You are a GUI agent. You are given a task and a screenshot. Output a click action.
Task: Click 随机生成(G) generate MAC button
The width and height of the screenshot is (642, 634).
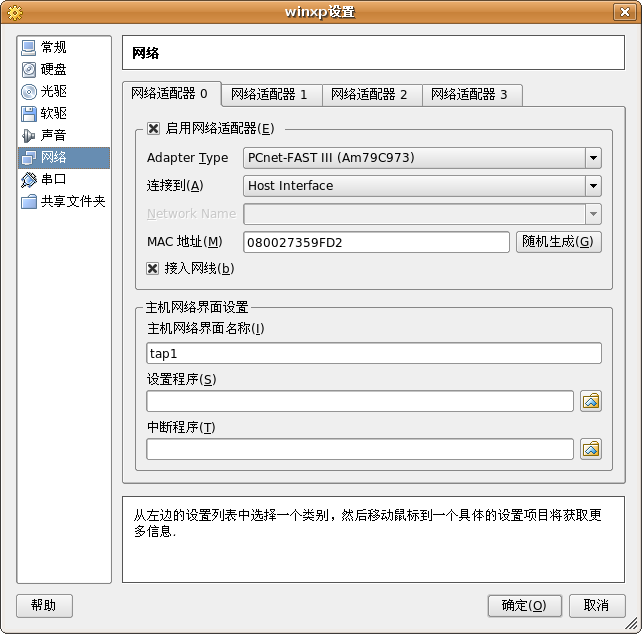[558, 242]
